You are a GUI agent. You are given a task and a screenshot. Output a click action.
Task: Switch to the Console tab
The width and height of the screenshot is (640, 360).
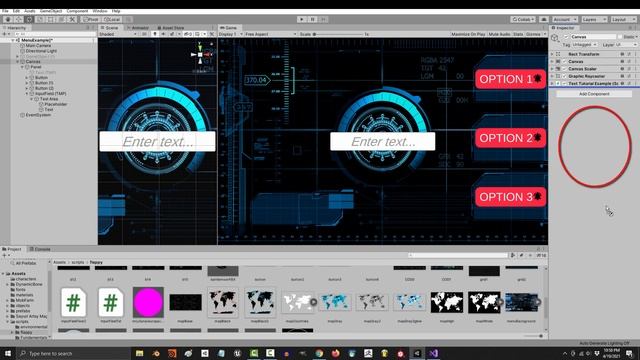click(x=40, y=249)
